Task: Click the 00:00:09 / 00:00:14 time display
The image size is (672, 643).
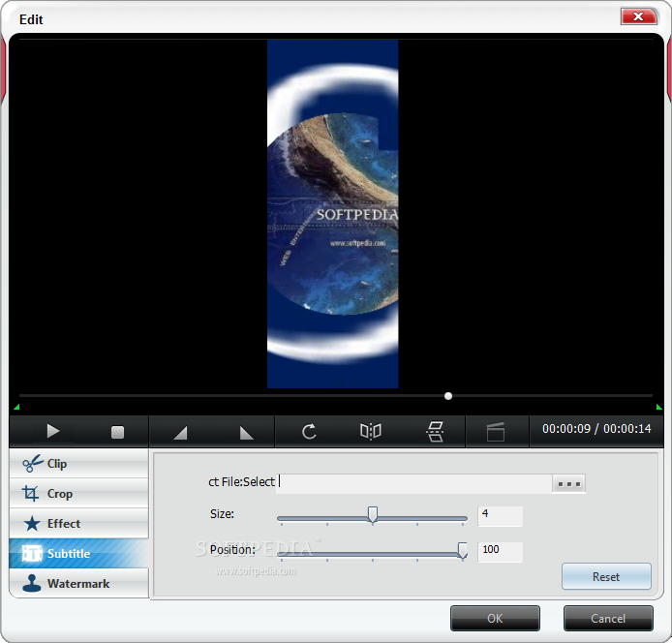Action: coord(596,429)
